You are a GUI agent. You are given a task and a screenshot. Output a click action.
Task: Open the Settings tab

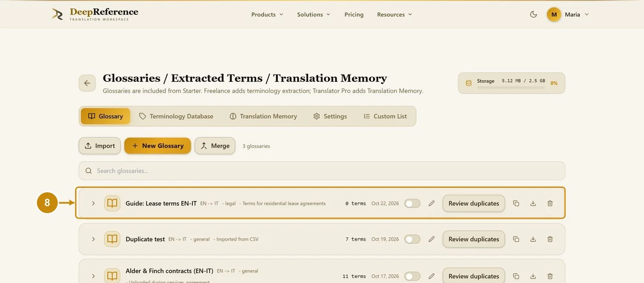[330, 116]
